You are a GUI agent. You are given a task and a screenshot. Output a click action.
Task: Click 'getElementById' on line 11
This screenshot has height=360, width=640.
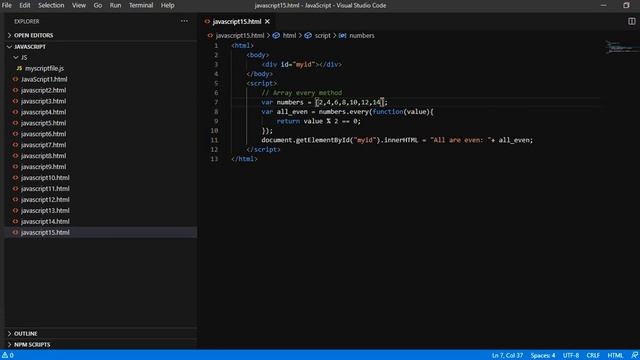pos(322,140)
